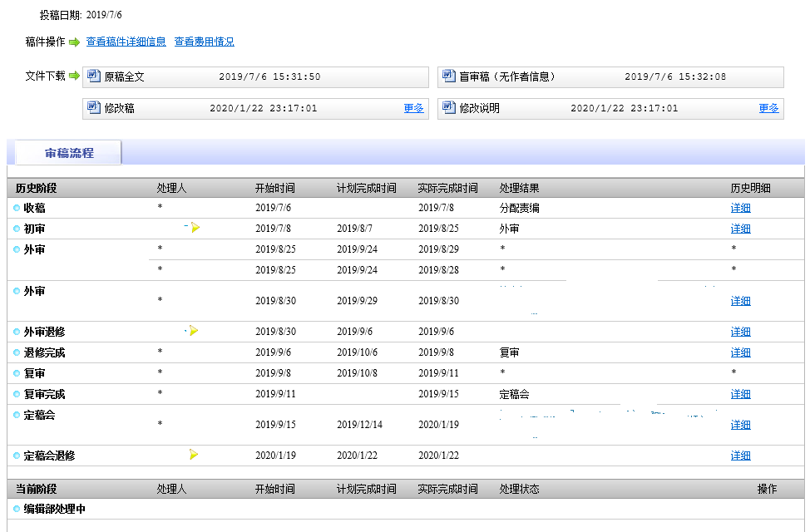Click the Word icon beside 修改稿

click(93, 107)
